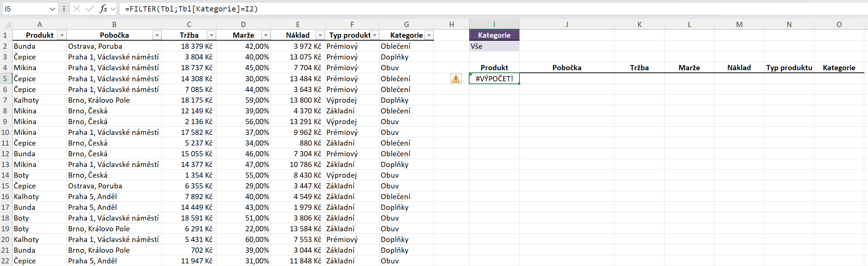Click the purple Kategorie header cell
Viewport: 868px width, 266px height.
(x=494, y=35)
